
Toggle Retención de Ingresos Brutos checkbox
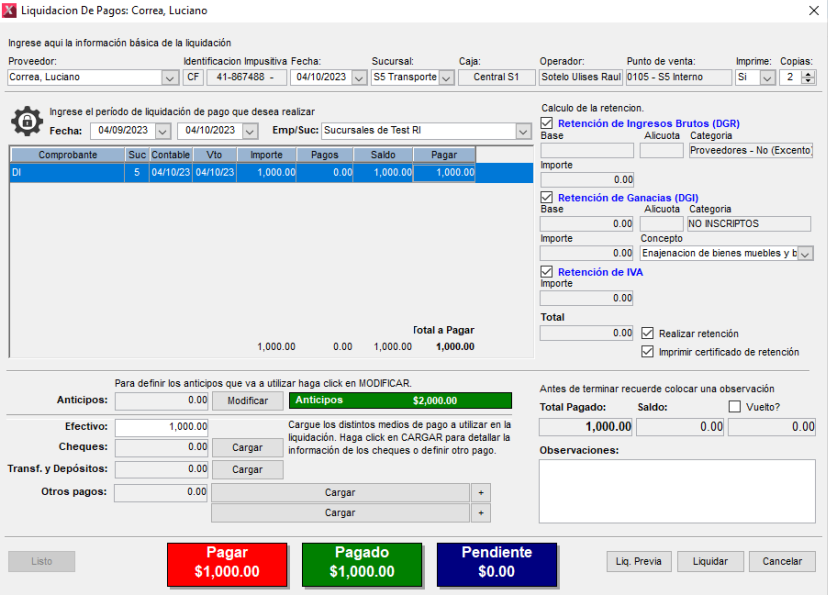(x=547, y=123)
